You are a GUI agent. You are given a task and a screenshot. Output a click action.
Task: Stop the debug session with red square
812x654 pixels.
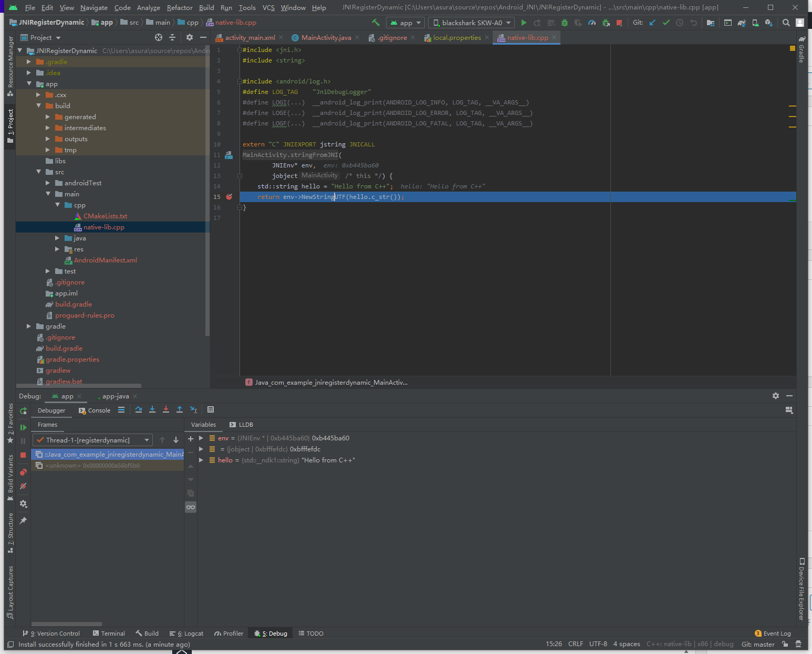[23, 455]
